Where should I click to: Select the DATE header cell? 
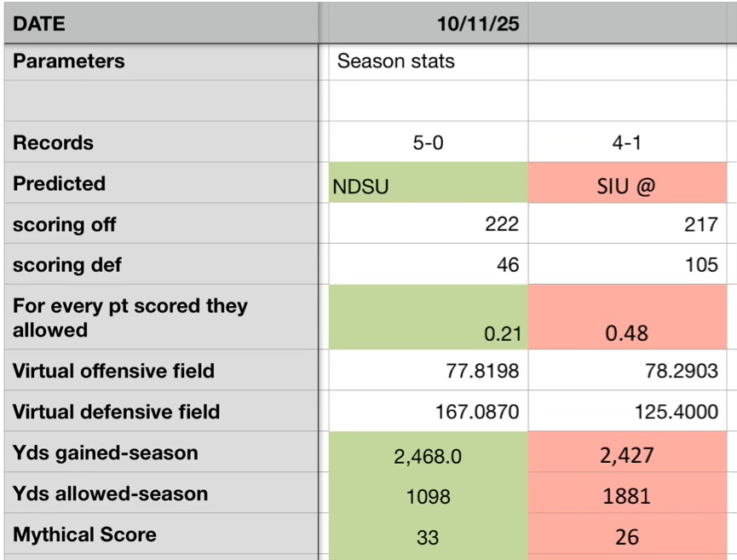[162, 23]
